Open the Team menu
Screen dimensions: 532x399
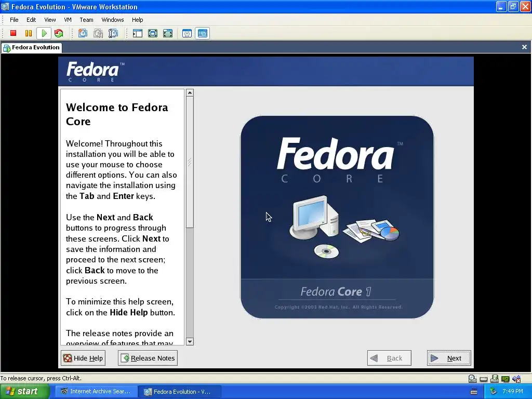point(87,20)
